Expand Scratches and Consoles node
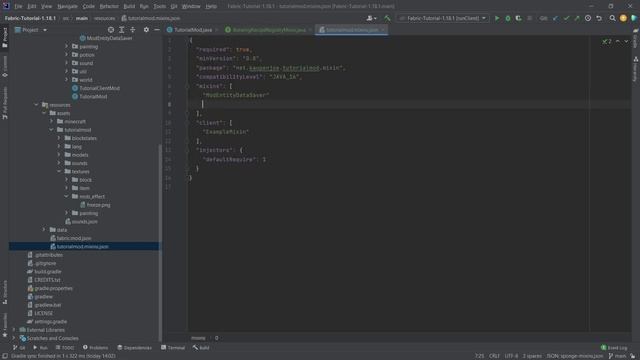Image resolution: width=640 pixels, height=360 pixels. [14, 338]
